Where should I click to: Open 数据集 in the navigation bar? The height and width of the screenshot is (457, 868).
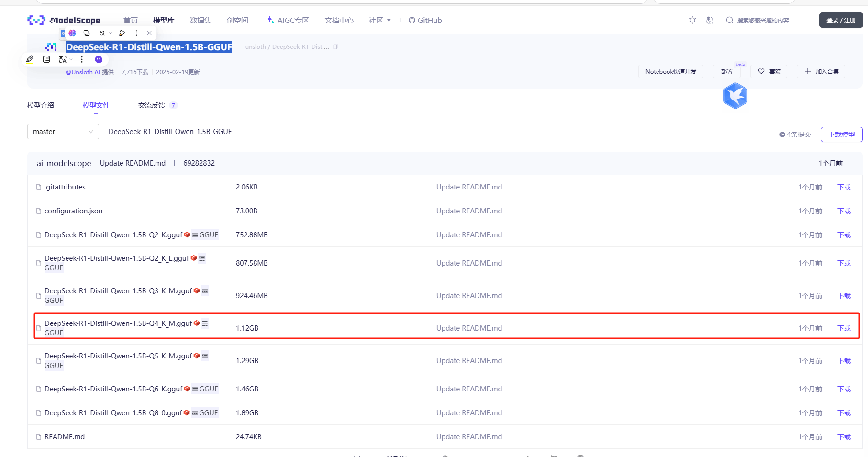pos(200,20)
